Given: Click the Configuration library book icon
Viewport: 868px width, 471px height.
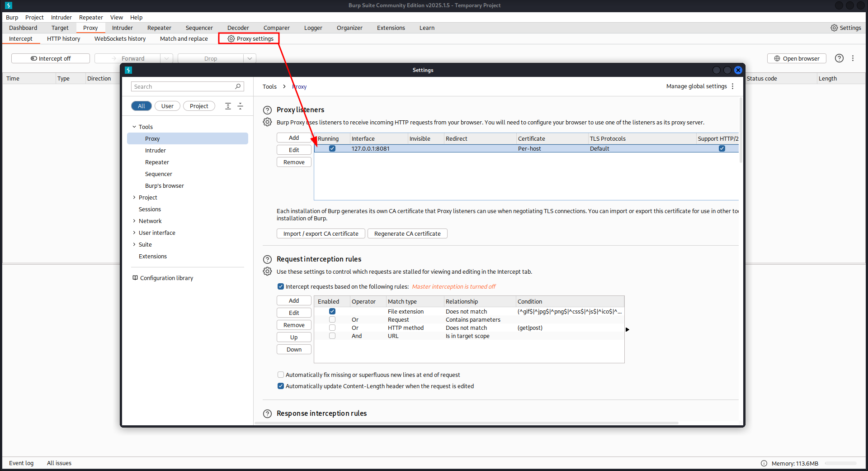Looking at the screenshot, I should [x=135, y=278].
